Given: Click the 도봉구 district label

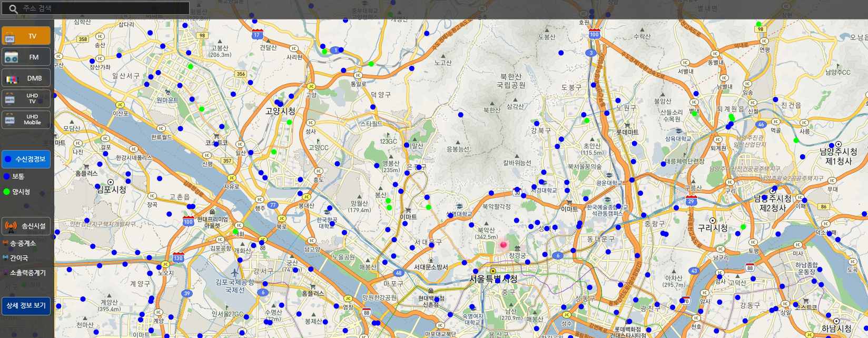Looking at the screenshot, I should pyautogui.click(x=571, y=87).
